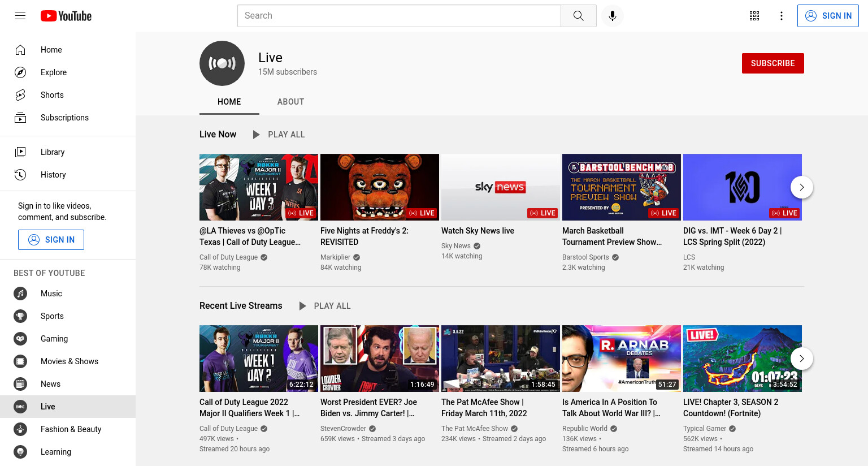The width and height of the screenshot is (868, 466).
Task: Show next videos in Recent Live Streams
Action: click(801, 359)
